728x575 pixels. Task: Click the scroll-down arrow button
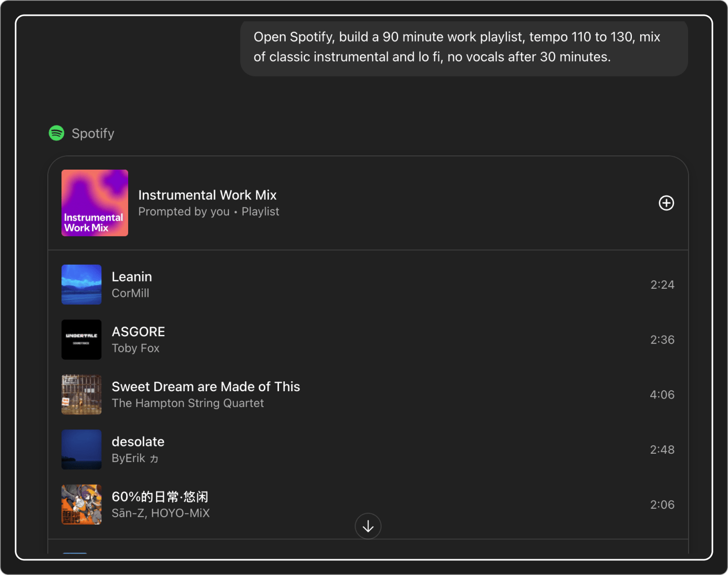click(x=368, y=526)
